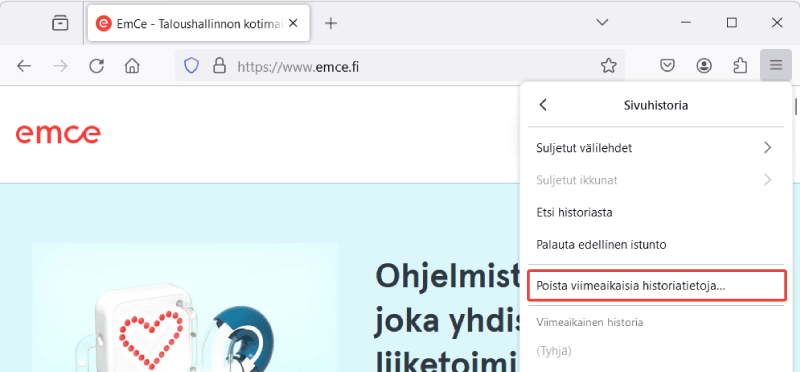
Task: Save page to Pocket
Action: click(x=667, y=65)
